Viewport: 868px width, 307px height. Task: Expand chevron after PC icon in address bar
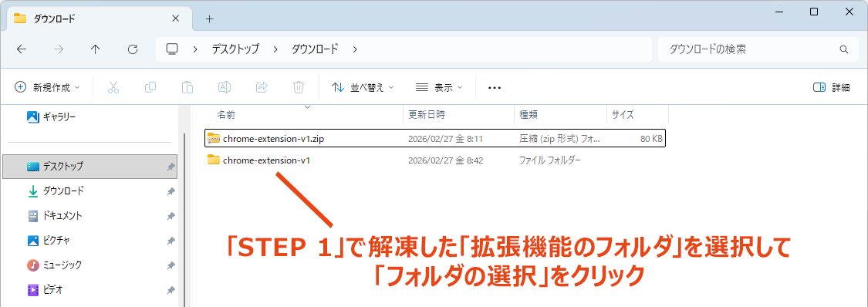point(195,49)
